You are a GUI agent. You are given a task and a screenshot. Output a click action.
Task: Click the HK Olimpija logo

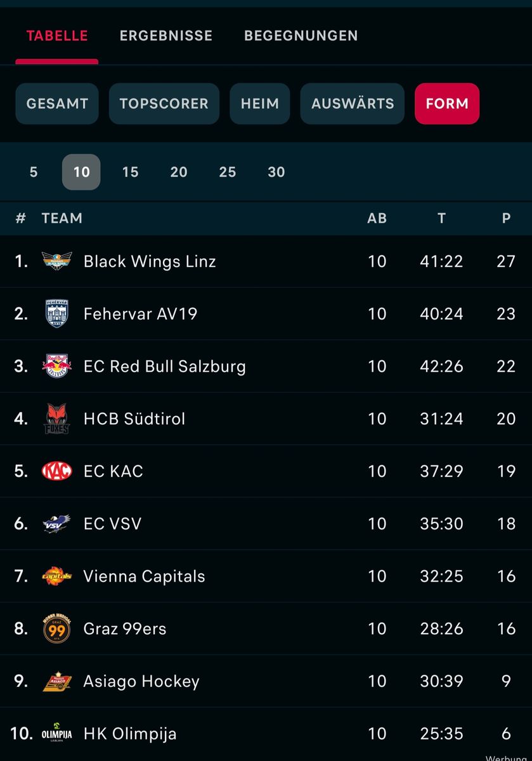pos(56,734)
